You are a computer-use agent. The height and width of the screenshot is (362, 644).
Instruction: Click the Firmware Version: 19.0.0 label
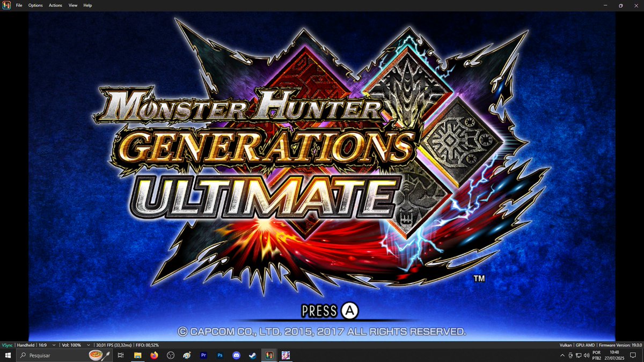pyautogui.click(x=620, y=345)
